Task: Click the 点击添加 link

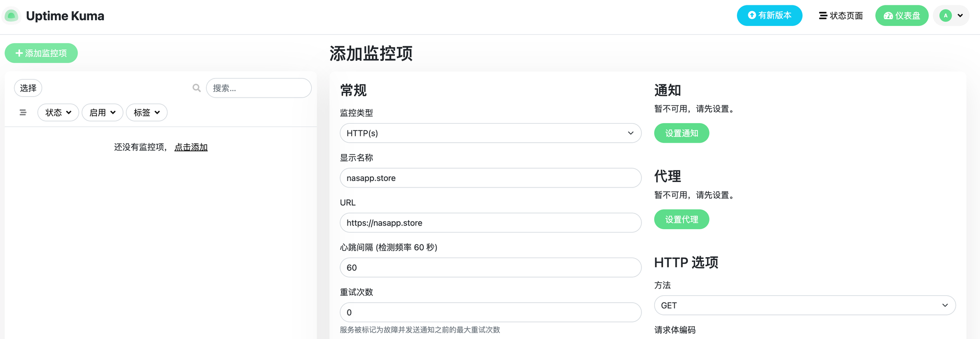Action: [191, 147]
